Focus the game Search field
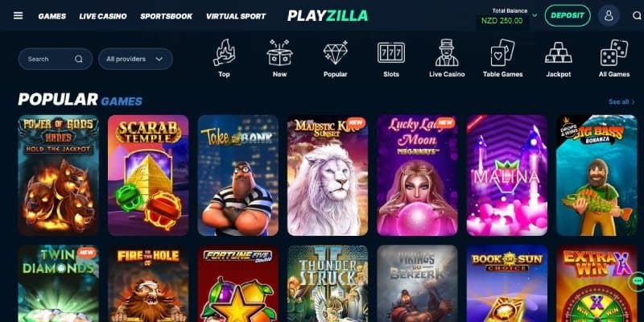The height and width of the screenshot is (322, 644). [x=56, y=59]
